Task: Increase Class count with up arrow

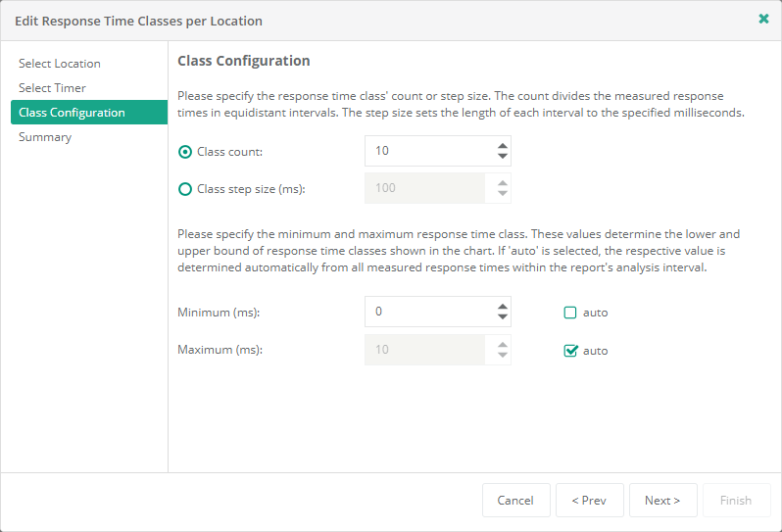Action: click(502, 146)
